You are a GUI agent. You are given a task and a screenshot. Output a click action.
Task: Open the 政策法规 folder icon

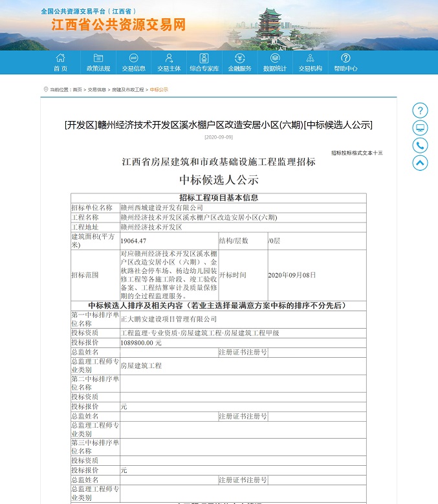[x=98, y=58]
